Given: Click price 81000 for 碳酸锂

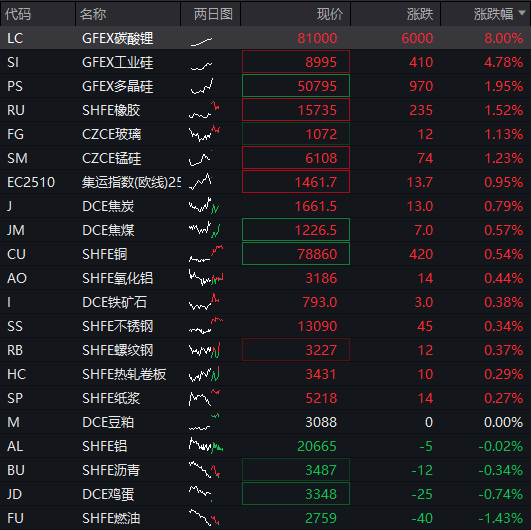Looking at the screenshot, I should tap(317, 38).
